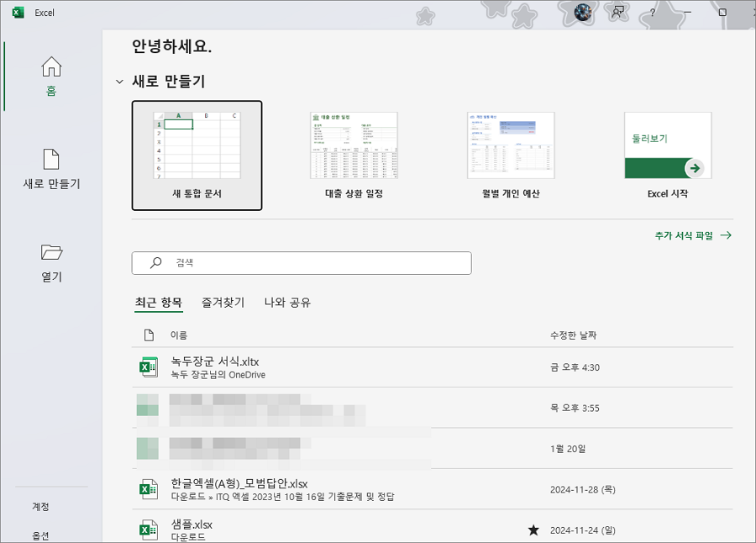This screenshot has width=756, height=543.
Task: Open 옵션 options menu
Action: click(x=40, y=535)
